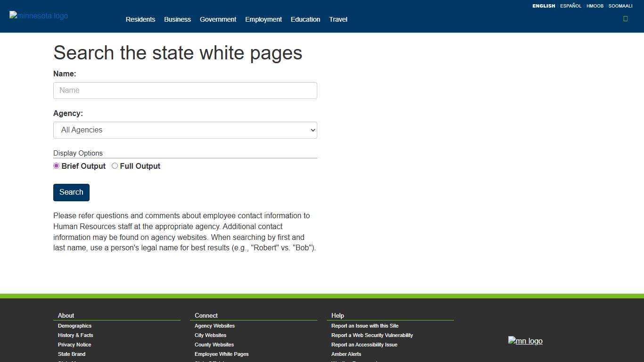Screen dimensions: 644x362
Task: Click the Minnesota logo in the top banner
Action: pyautogui.click(x=38, y=16)
